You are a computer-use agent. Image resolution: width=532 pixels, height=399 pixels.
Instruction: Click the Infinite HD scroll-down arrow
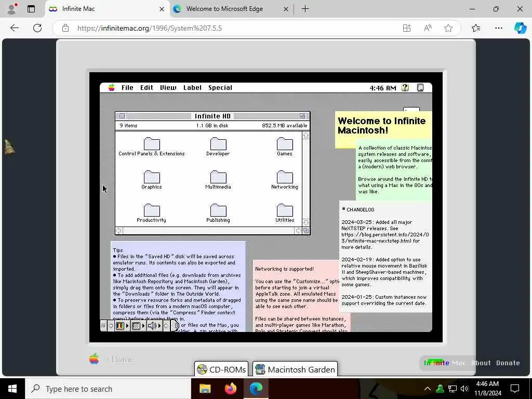point(305,223)
